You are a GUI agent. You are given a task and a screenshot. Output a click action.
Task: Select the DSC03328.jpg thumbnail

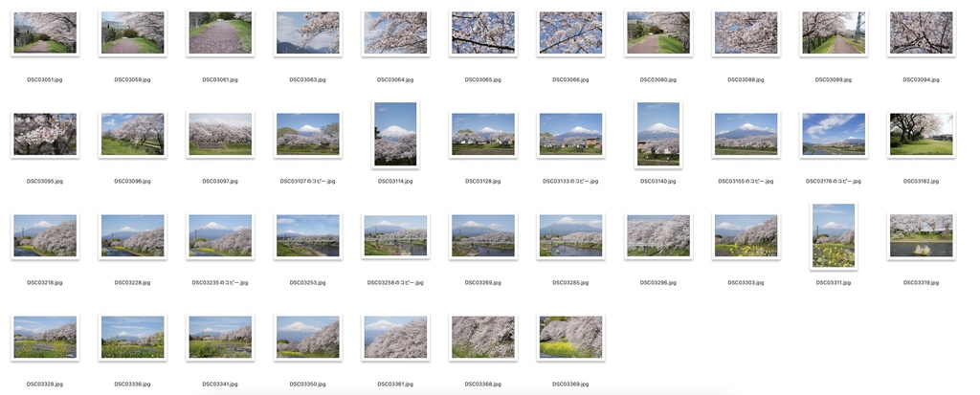click(45, 338)
